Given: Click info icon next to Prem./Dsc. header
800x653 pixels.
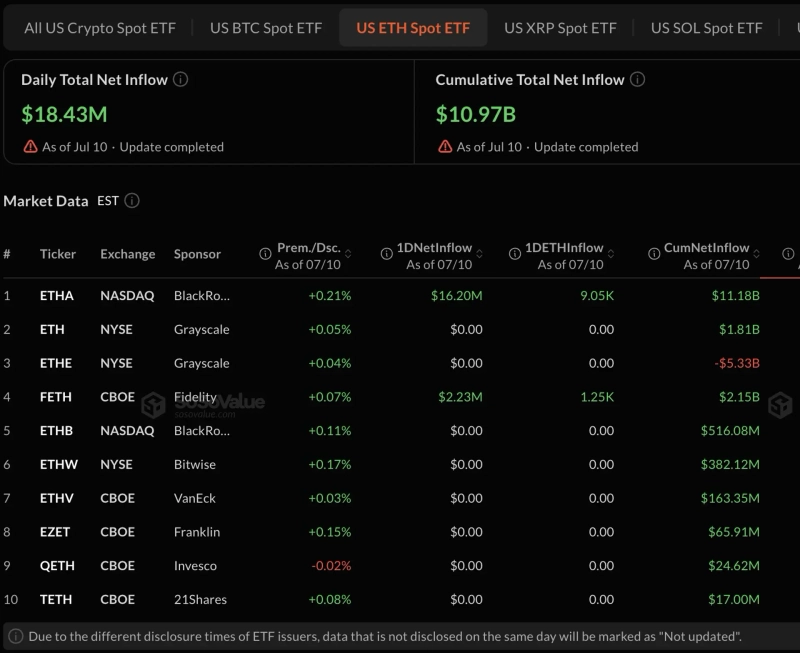Looking at the screenshot, I should click(x=265, y=254).
